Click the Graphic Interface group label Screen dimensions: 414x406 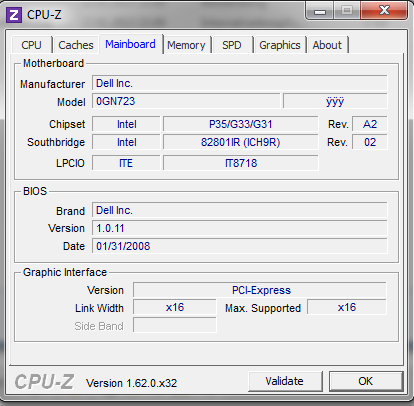click(65, 272)
